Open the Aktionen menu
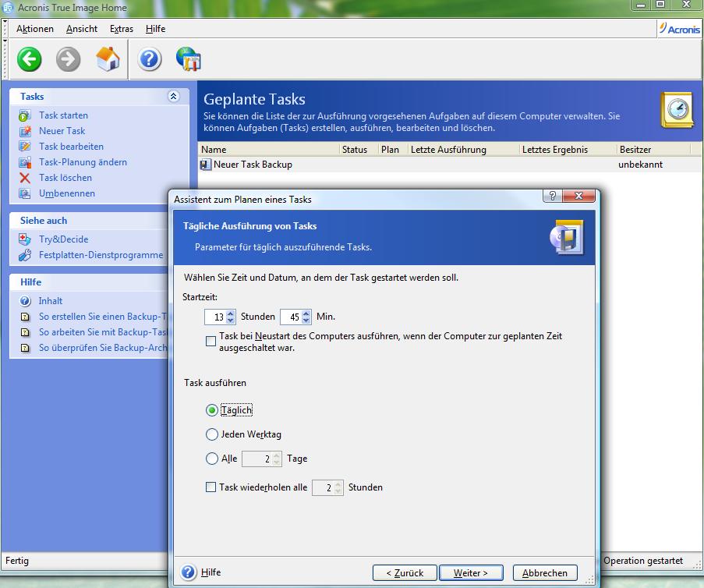This screenshot has width=704, height=588. pyautogui.click(x=35, y=29)
